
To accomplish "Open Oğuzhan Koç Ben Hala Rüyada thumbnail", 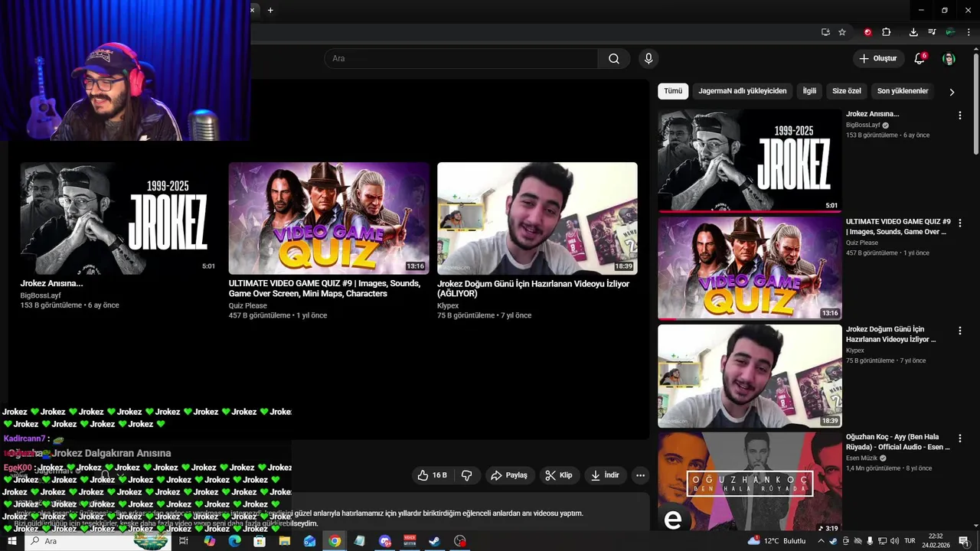I will [x=750, y=482].
